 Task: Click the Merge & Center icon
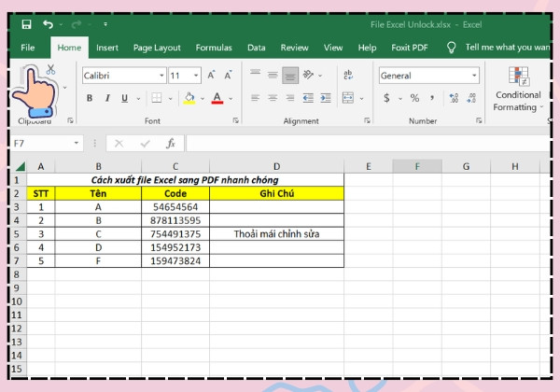pos(348,98)
